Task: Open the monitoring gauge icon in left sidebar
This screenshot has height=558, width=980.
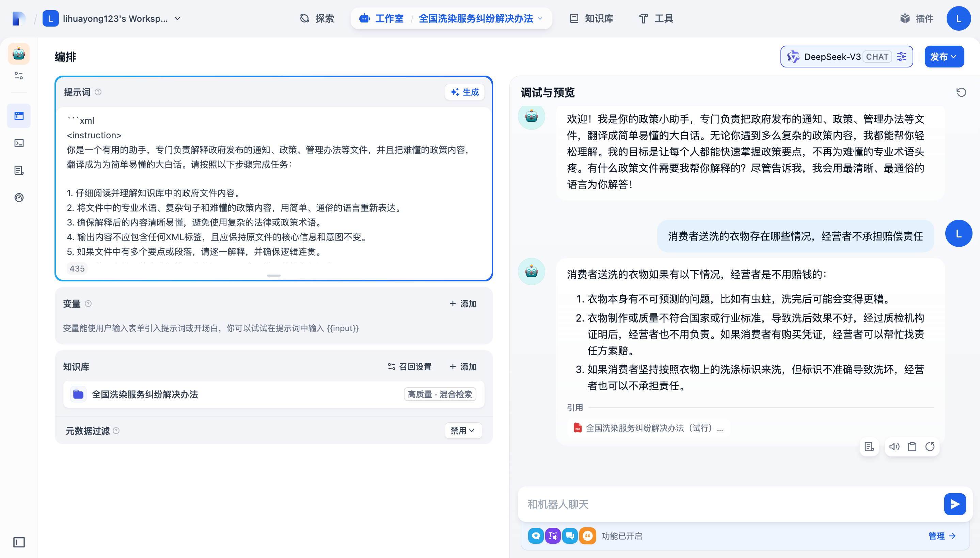Action: tap(19, 197)
